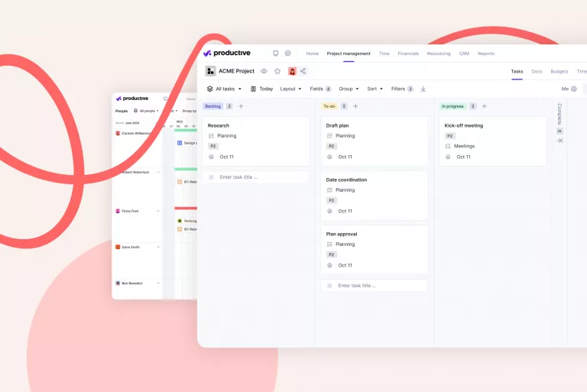Click the In progress status label
This screenshot has height=392, width=587.
(x=452, y=106)
